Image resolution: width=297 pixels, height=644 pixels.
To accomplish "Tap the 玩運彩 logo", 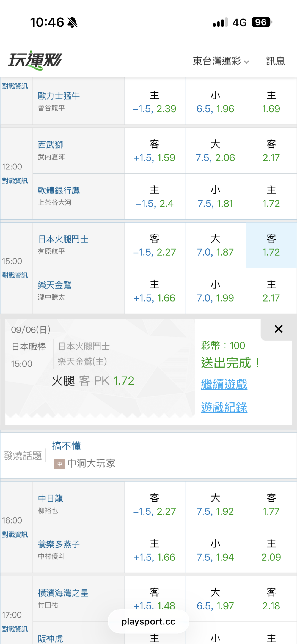I will pos(35,60).
